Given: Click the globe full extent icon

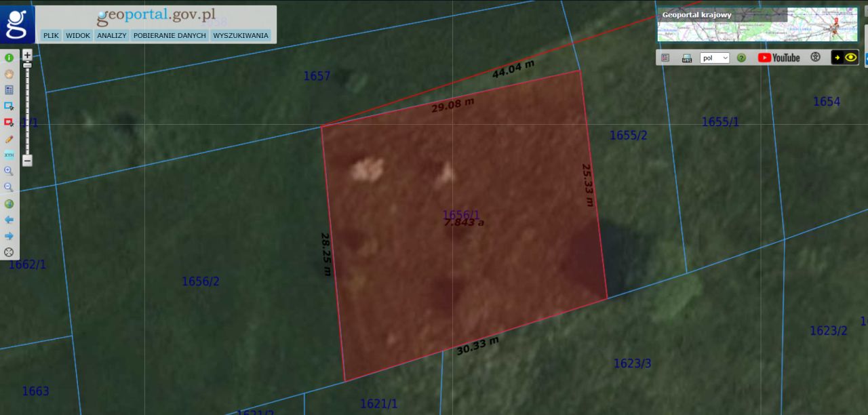Looking at the screenshot, I should (9, 203).
